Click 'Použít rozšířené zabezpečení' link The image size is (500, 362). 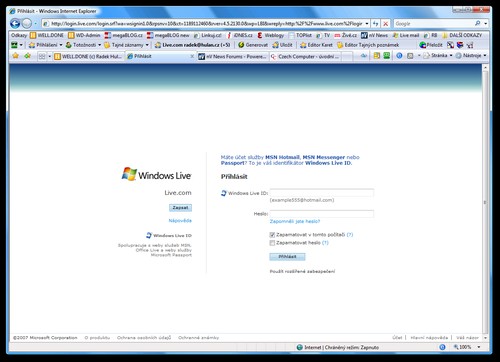302,271
